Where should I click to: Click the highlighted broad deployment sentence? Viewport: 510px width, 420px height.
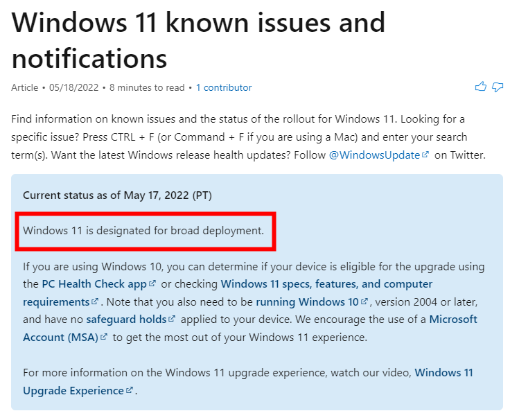tap(143, 231)
